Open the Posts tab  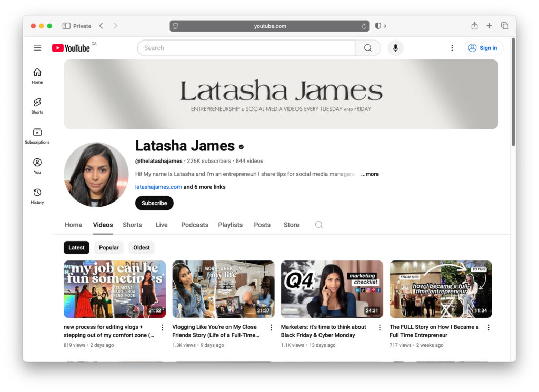(x=262, y=225)
